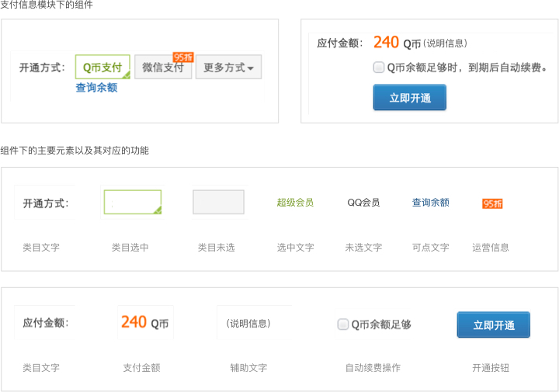Expand the 更多方式 dropdown
Viewport: 559px width, 392px height.
pos(228,68)
